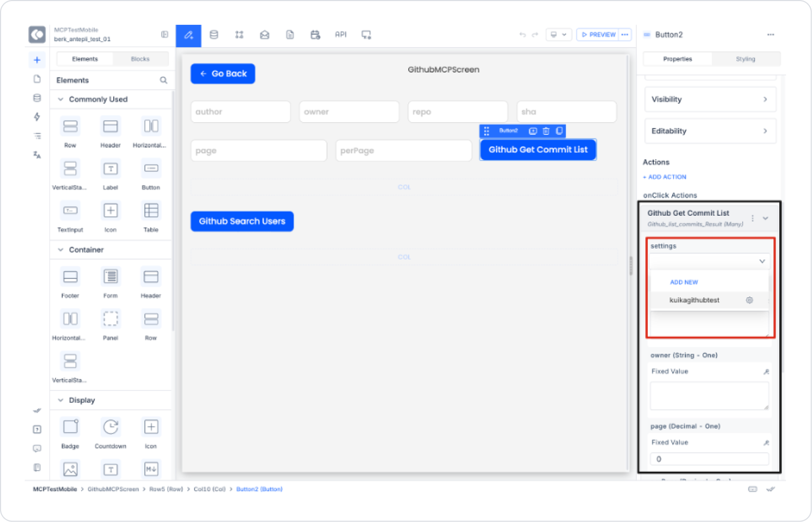Click the perPage input field
The height and width of the screenshot is (522, 812).
[x=404, y=151]
